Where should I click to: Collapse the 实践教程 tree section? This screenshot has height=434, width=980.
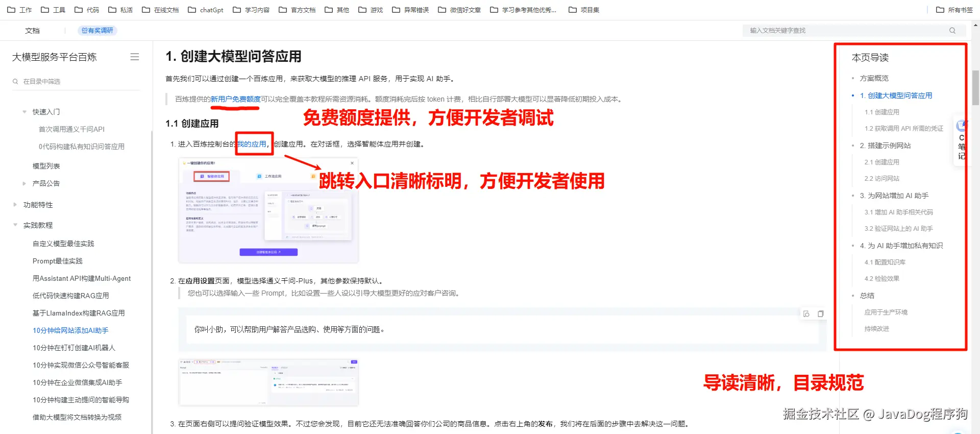(x=15, y=225)
